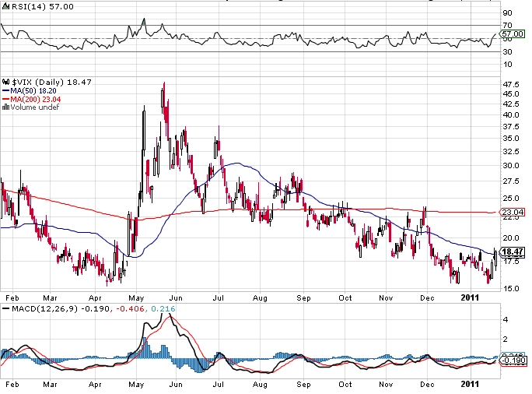Viewport: 532px width, 394px height.
Task: Click the 2011 label on price axis
Action: click(x=470, y=298)
